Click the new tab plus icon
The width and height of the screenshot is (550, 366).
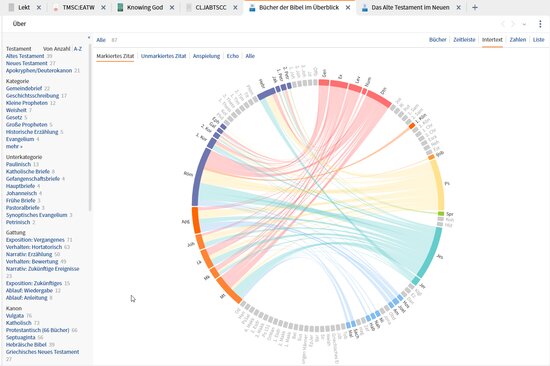point(475,7)
